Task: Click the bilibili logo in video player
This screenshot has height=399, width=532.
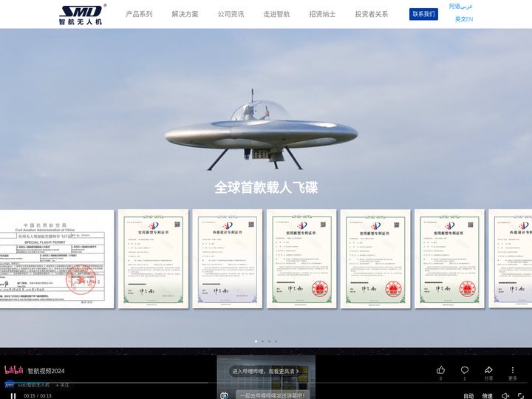Action: (x=14, y=370)
